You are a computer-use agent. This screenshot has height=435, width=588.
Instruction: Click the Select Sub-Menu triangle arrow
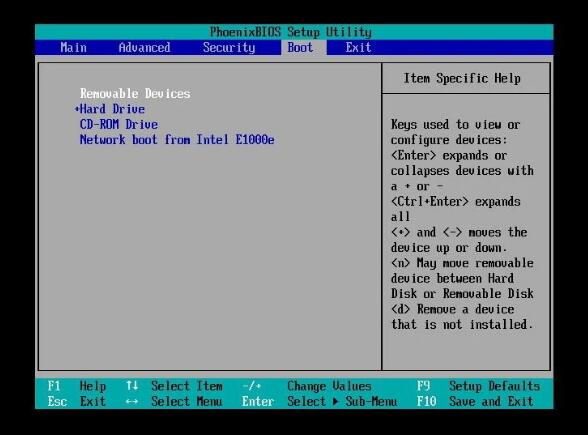coord(335,402)
